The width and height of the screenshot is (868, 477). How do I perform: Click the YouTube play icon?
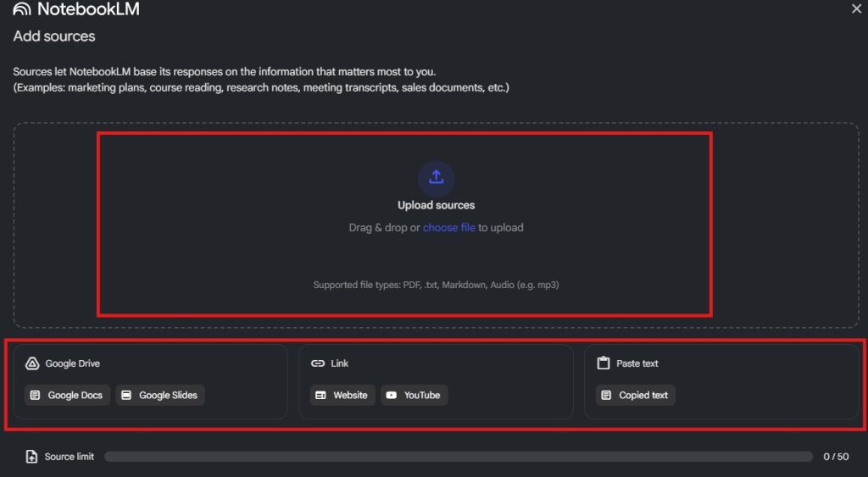coord(391,395)
